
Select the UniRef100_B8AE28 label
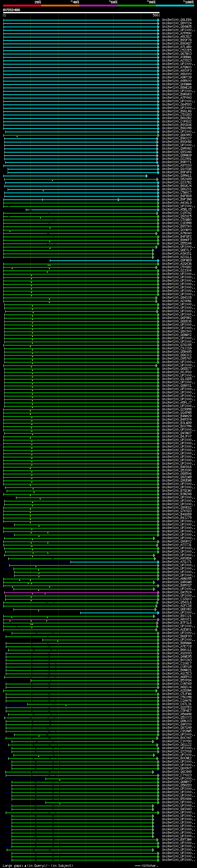click(177, 88)
